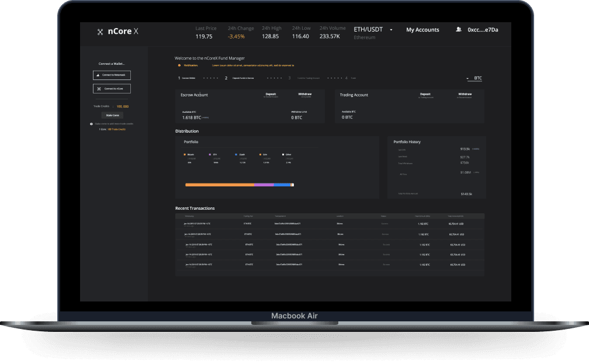Click the nCore X logo icon
Screen dimensions: 589x364
[x=101, y=32]
